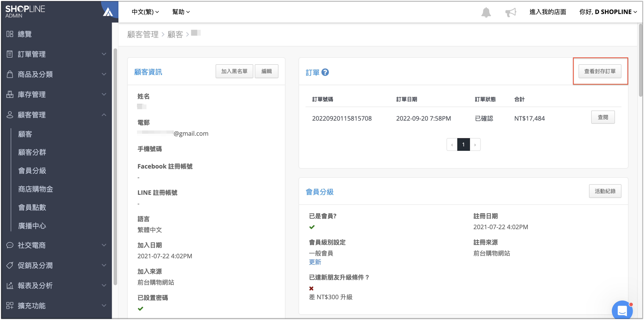Click the notification bell icon

486,12
